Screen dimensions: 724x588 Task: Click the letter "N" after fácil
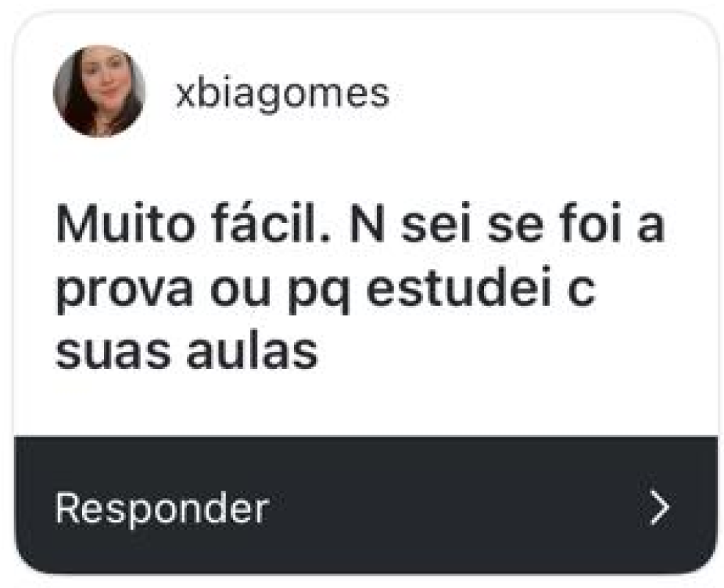[x=367, y=224]
